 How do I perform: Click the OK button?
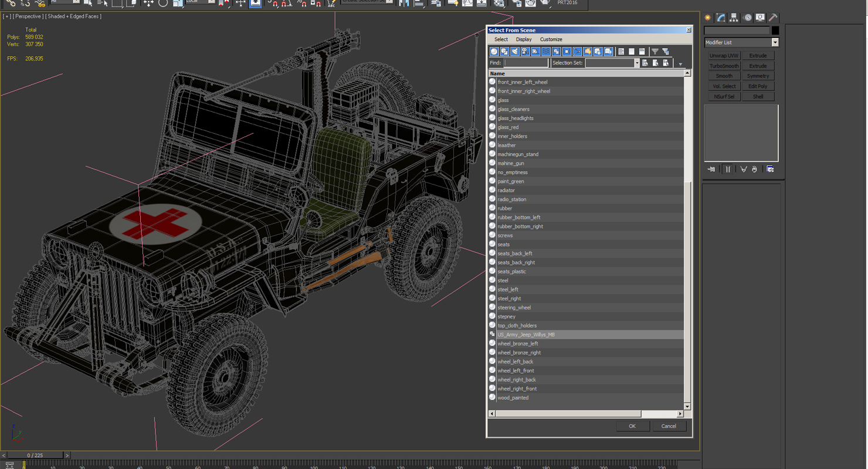click(632, 426)
